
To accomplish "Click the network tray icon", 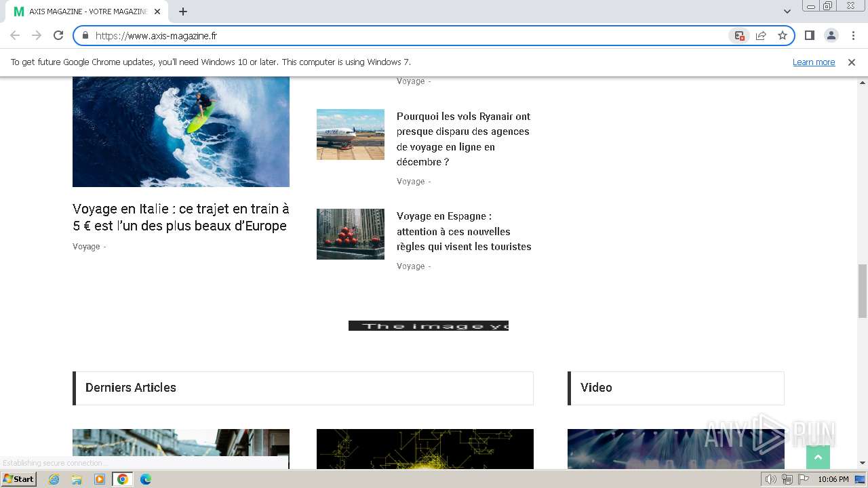I will [787, 479].
